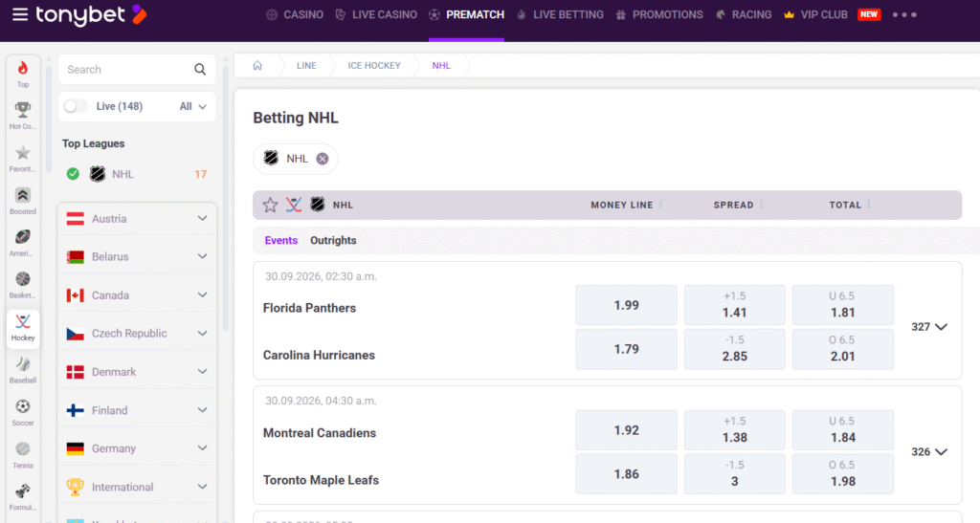
Task: Bet Florida Panthers money line 1.99
Action: [626, 305]
